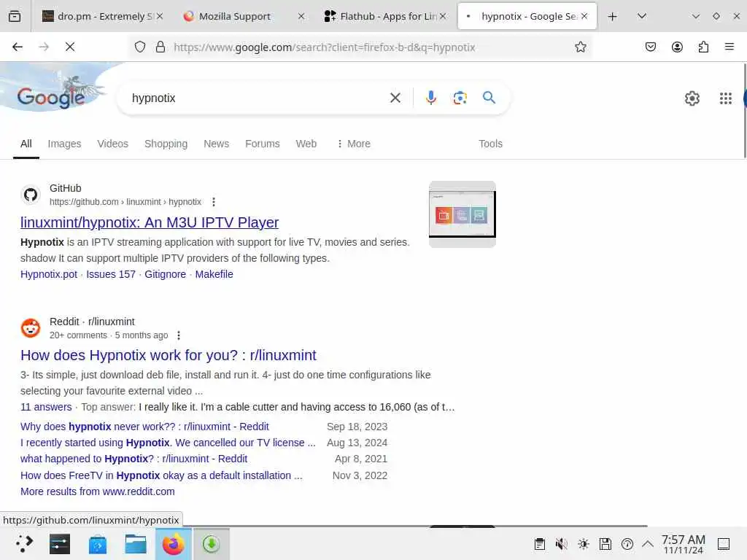Go forward using the forward arrow
The image size is (747, 560).
44,47
